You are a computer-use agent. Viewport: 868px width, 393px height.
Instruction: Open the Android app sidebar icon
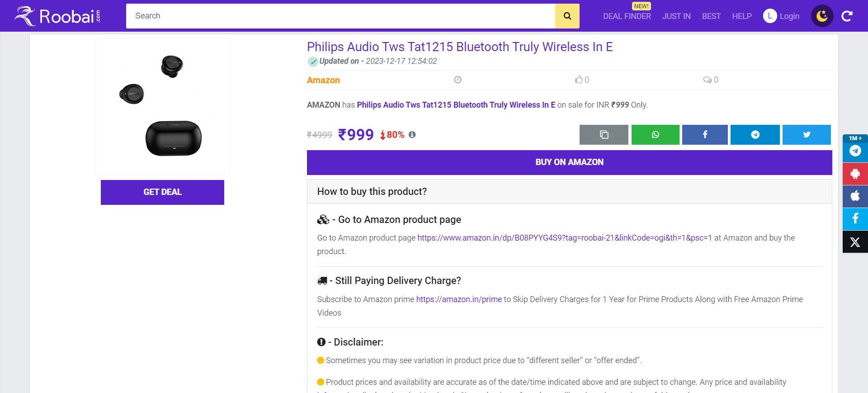click(x=855, y=174)
